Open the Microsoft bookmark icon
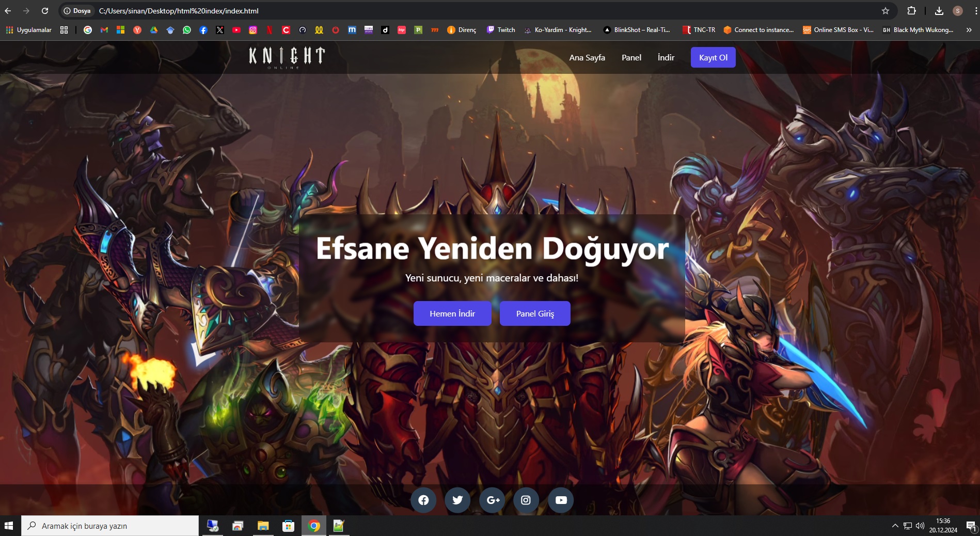The width and height of the screenshot is (980, 536). click(x=121, y=30)
